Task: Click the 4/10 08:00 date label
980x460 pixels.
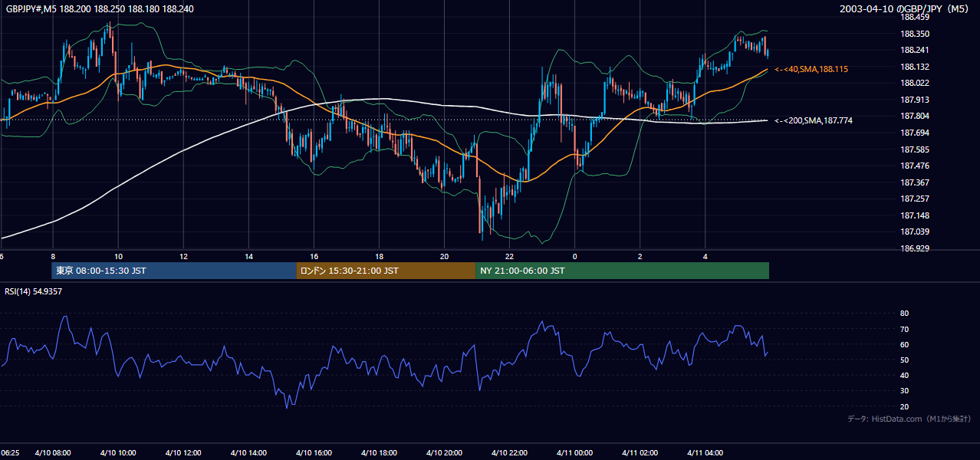Action: [x=53, y=453]
